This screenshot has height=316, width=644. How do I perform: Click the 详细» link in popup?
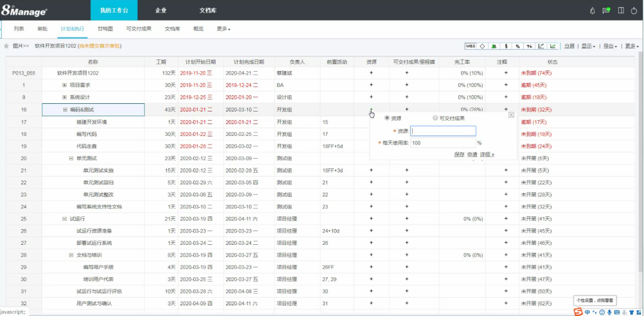click(x=487, y=154)
